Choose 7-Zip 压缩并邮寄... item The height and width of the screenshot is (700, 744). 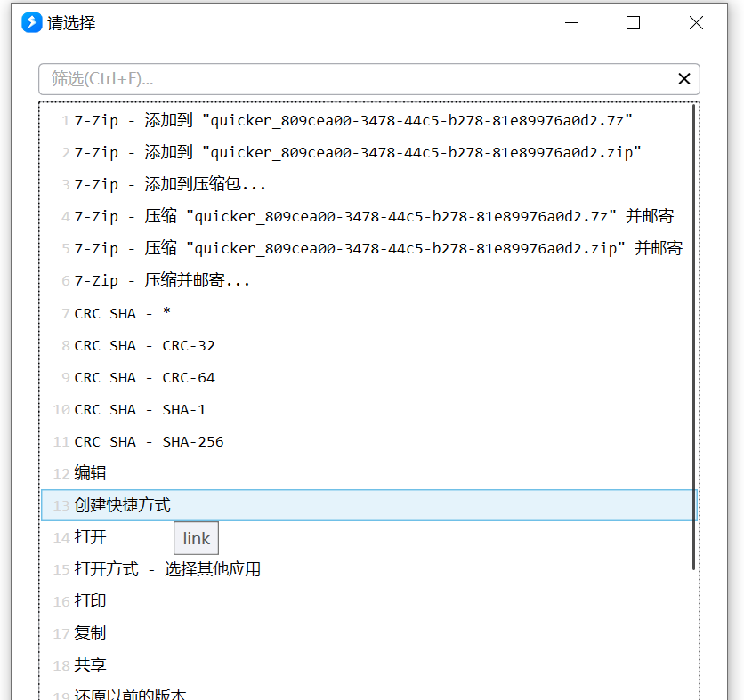pyautogui.click(x=368, y=281)
